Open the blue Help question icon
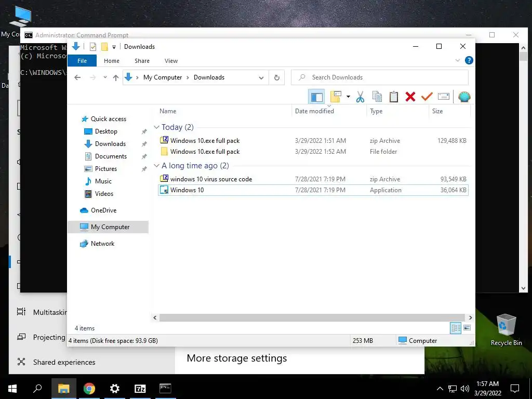This screenshot has width=532, height=399. tap(469, 60)
